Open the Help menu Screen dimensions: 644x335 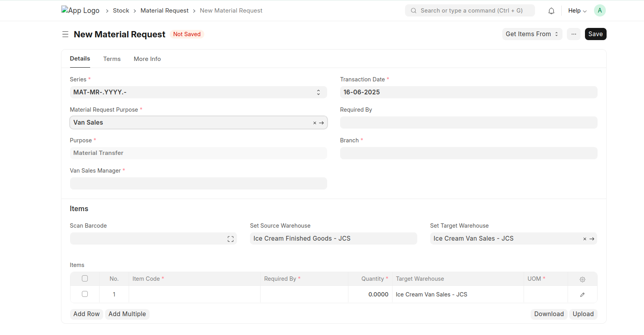pyautogui.click(x=577, y=11)
